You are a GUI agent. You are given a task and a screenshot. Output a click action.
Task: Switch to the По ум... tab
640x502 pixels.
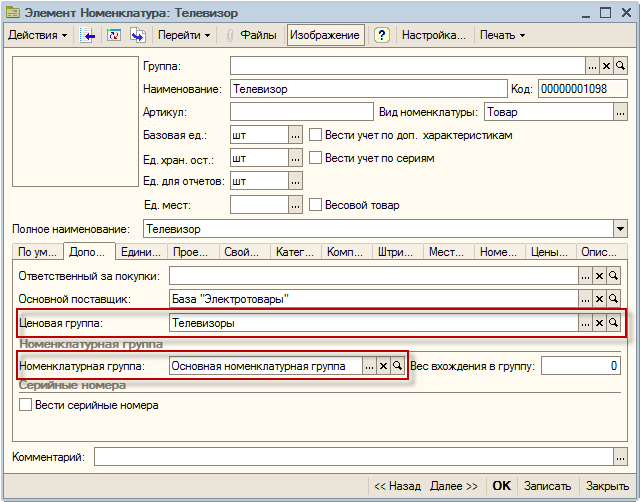tap(38, 252)
